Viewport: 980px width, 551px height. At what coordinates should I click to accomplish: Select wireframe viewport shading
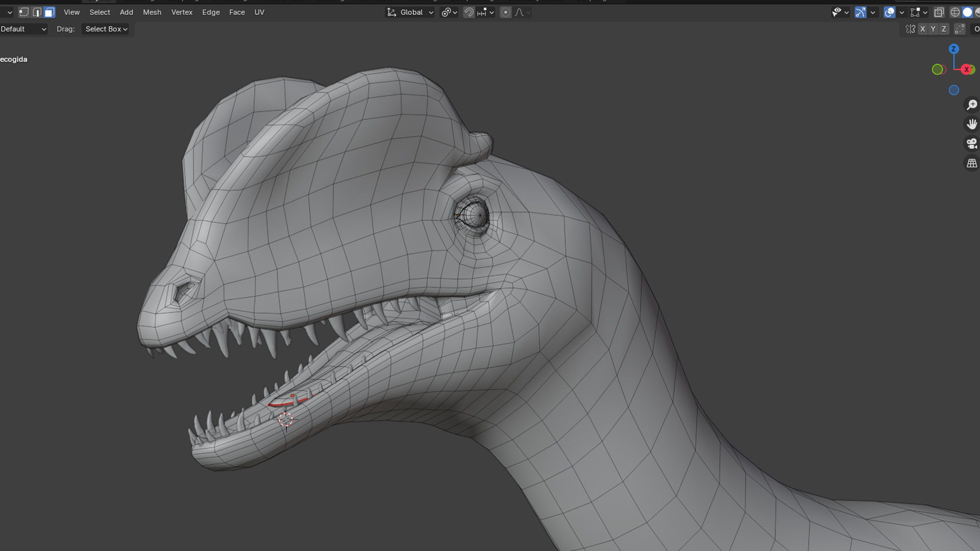coord(954,12)
